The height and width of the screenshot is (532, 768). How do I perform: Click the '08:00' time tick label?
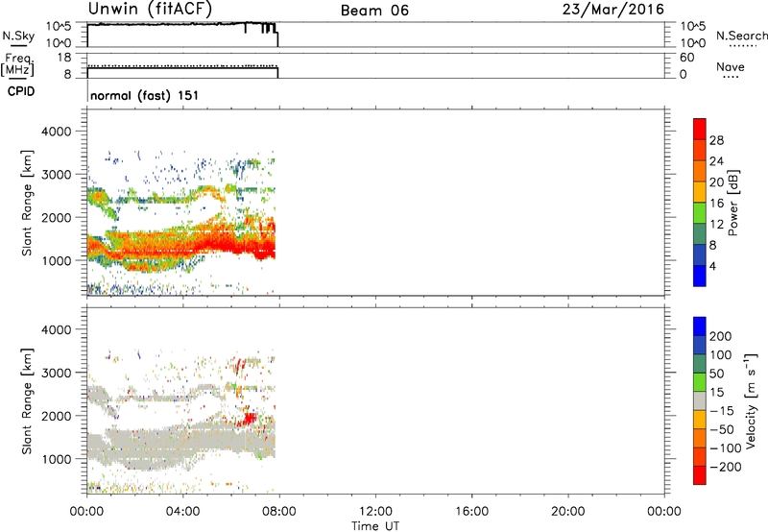click(x=279, y=512)
